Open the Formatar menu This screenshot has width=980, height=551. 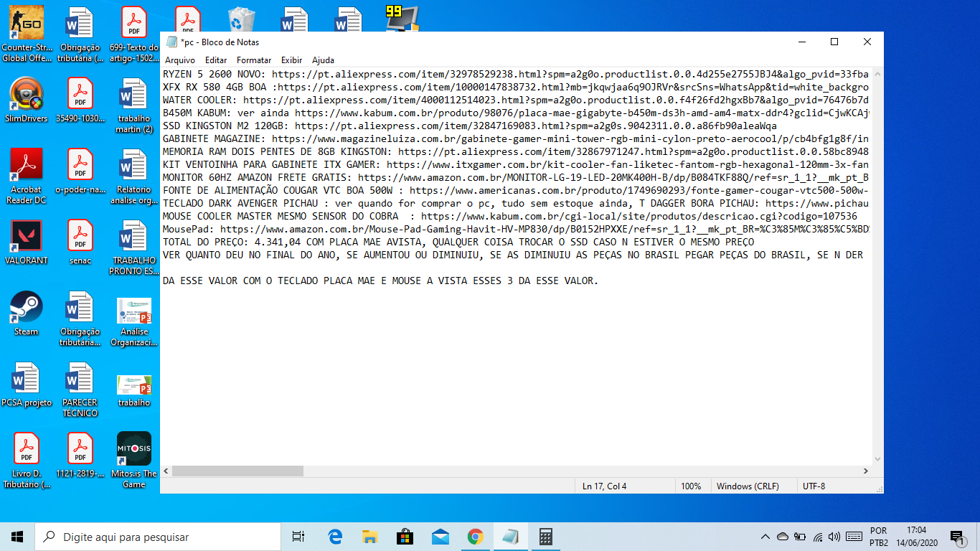pos(254,60)
